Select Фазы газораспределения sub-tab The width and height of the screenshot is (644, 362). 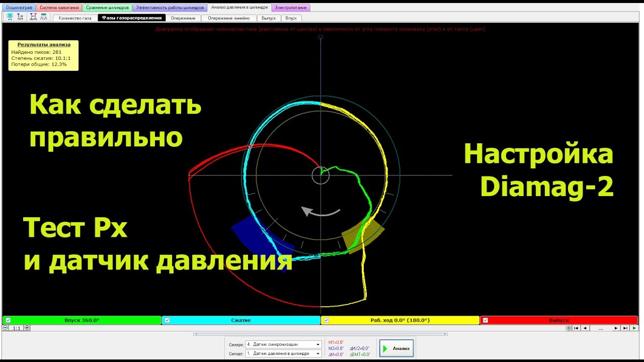click(x=132, y=18)
